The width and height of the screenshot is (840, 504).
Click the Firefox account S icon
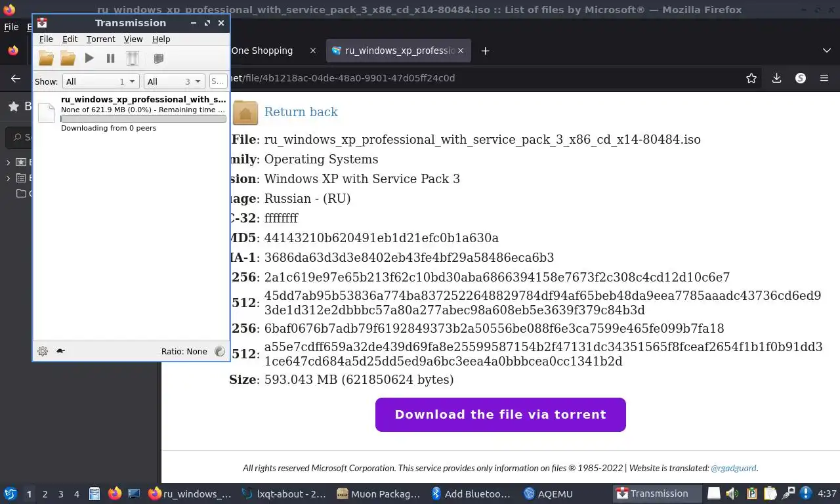801,78
